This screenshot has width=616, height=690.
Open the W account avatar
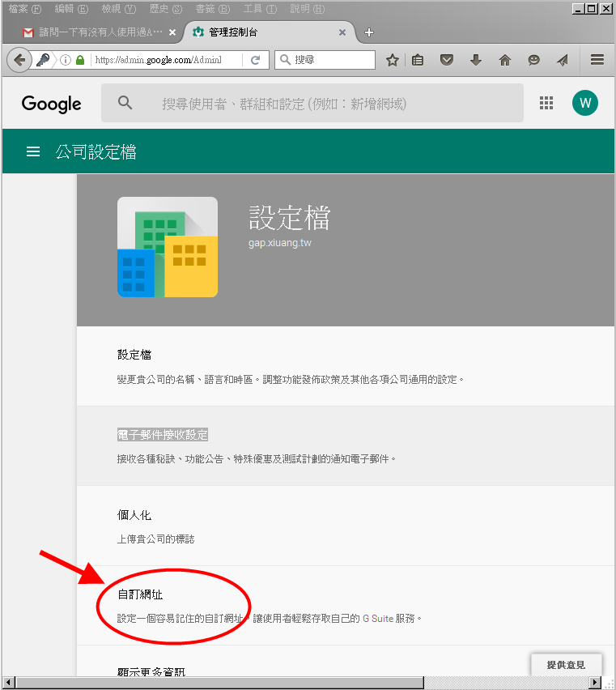coord(584,103)
